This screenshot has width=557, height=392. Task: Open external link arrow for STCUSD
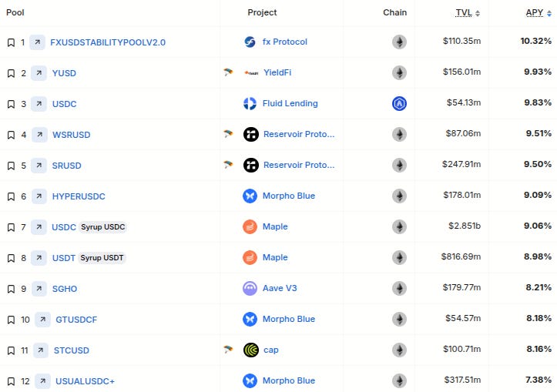pos(41,350)
